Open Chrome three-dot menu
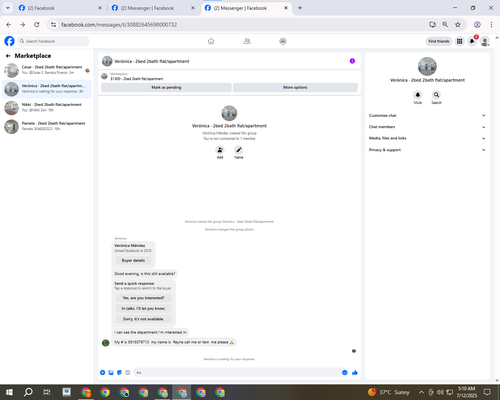Screen dimensions: 500x400 [491, 25]
